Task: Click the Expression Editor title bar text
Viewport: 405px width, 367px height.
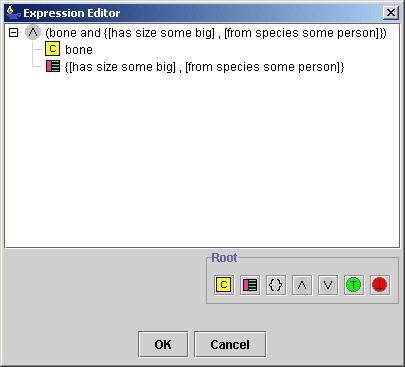Action: pyautogui.click(x=72, y=13)
